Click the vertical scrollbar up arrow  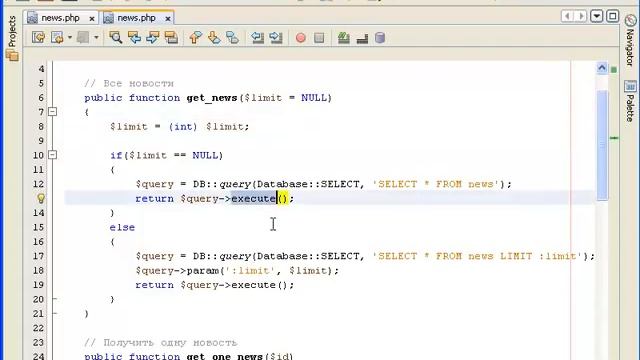point(602,68)
